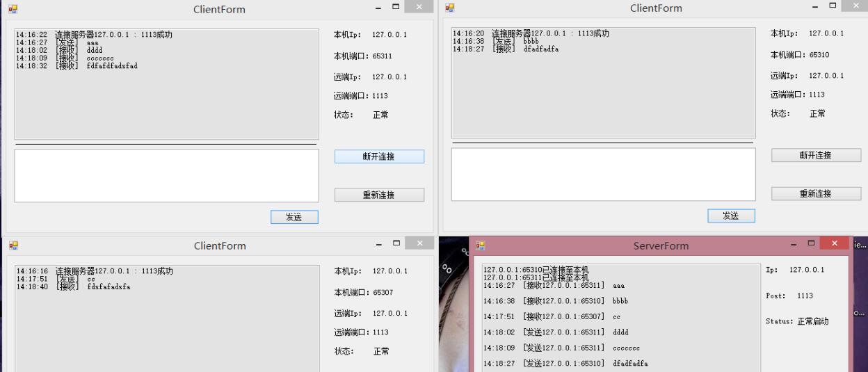Click '127.0.0.1:65311已连接至本机' in ServerForm log
Image resolution: width=868 pixels, height=372 pixels.
coord(536,277)
